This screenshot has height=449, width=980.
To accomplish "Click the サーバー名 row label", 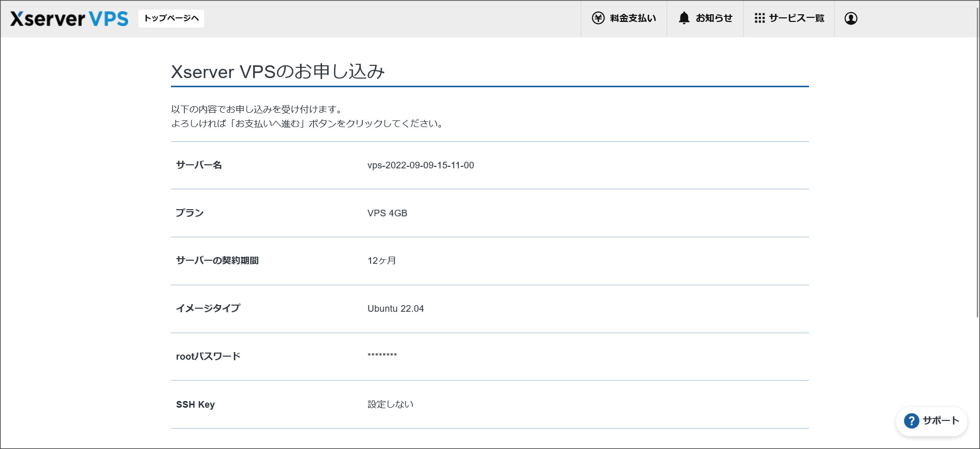I will click(199, 165).
